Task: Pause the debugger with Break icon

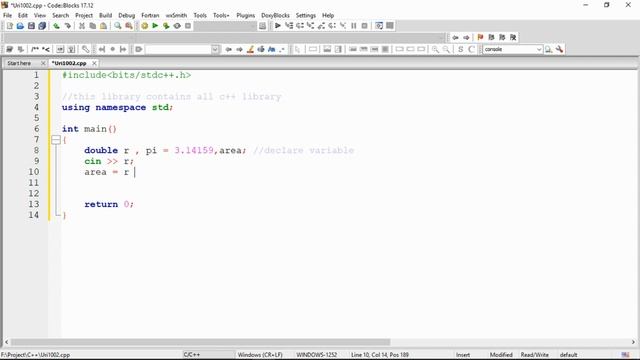Action: tap(353, 26)
